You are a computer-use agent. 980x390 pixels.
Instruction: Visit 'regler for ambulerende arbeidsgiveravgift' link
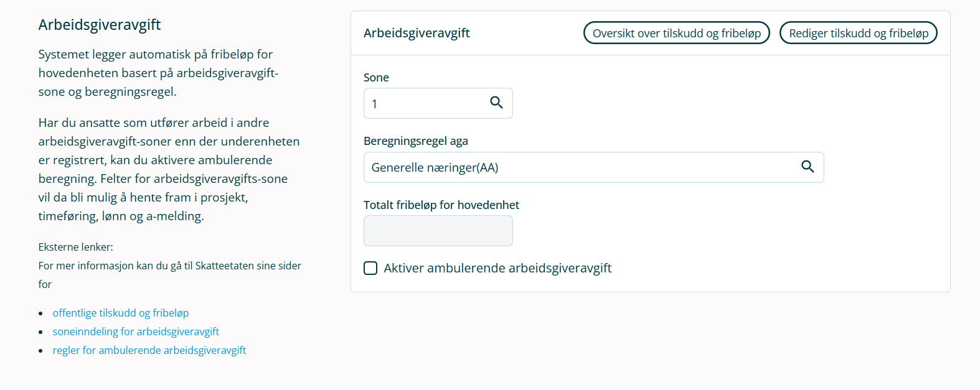click(x=149, y=350)
